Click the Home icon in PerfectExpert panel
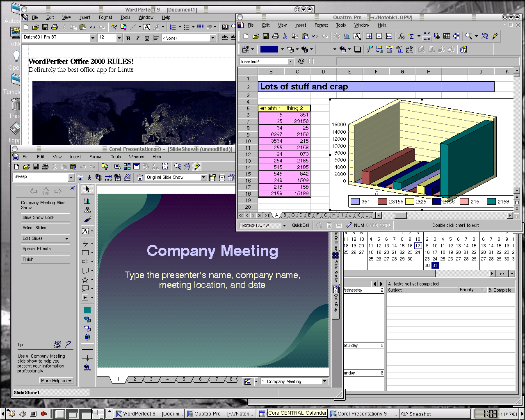525x420 pixels. 46,191
